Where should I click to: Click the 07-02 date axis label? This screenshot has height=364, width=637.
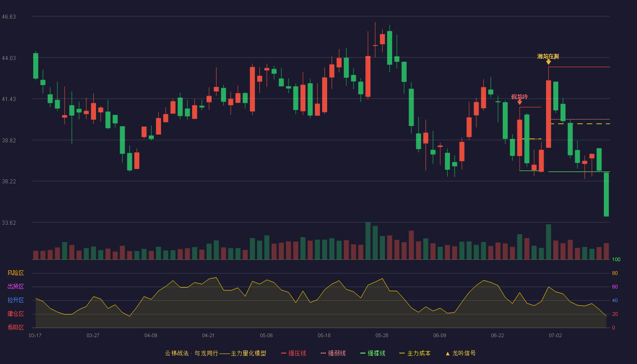(x=555, y=335)
